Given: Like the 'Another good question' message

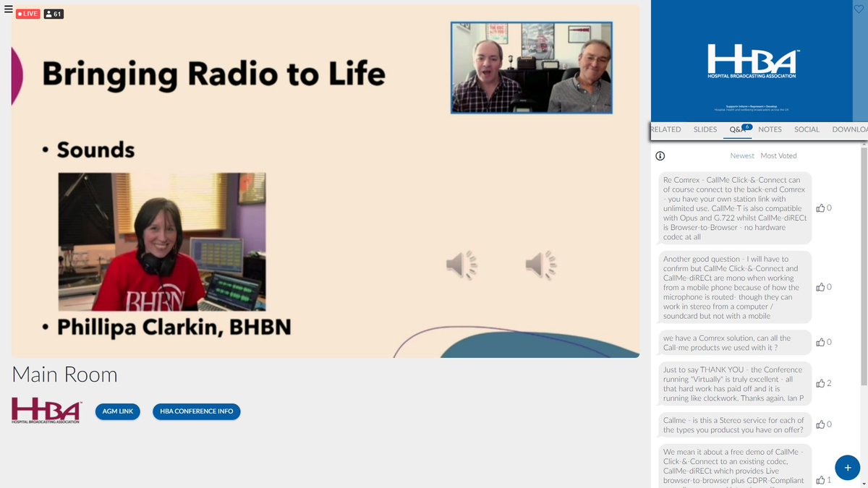Looking at the screenshot, I should pyautogui.click(x=820, y=287).
